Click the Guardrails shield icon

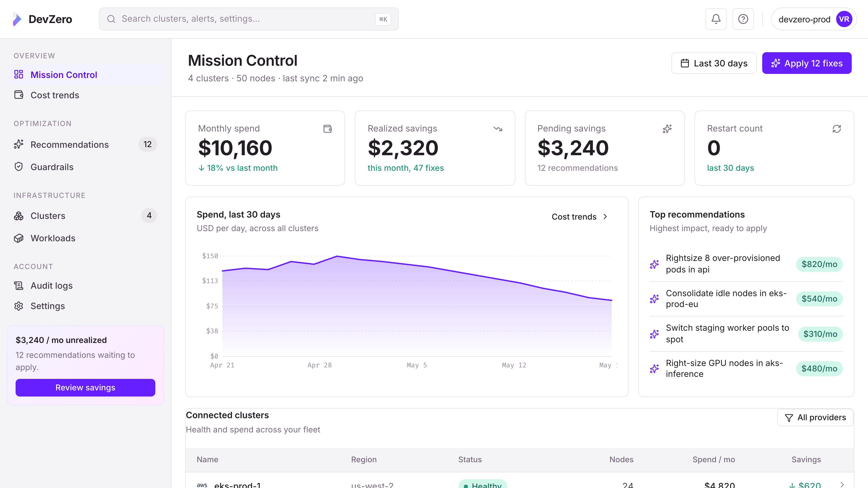click(x=19, y=167)
